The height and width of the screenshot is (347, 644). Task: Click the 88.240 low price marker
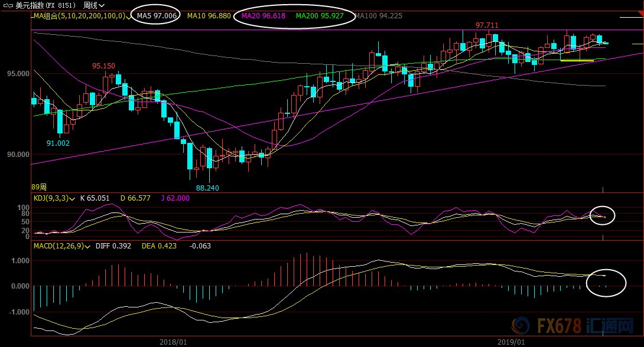point(207,188)
